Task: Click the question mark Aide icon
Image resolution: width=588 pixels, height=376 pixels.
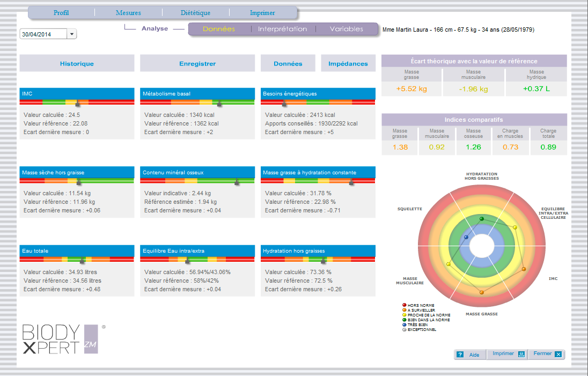Action: click(x=460, y=355)
